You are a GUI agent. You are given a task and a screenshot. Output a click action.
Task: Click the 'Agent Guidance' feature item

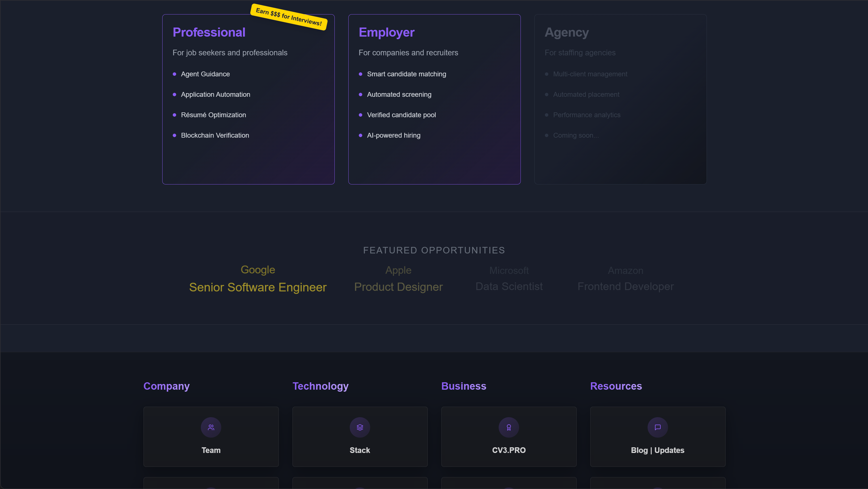tap(205, 74)
